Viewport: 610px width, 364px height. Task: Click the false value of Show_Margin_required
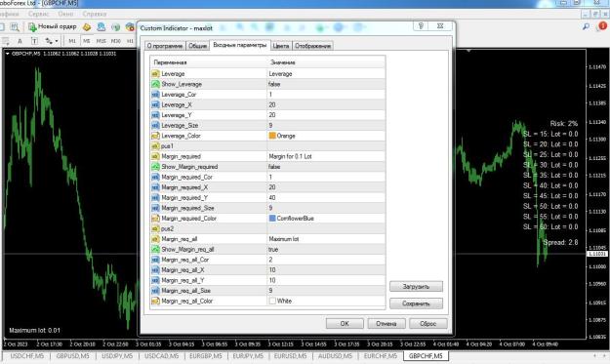[274, 167]
